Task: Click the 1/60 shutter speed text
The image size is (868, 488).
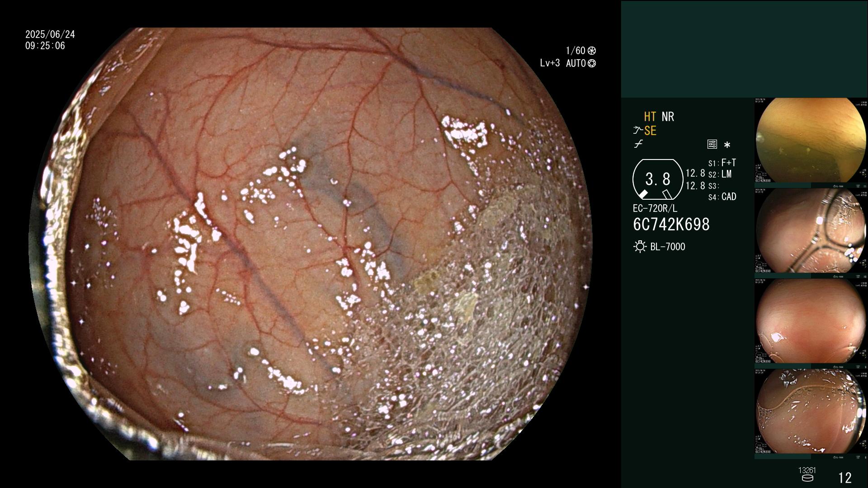Action: pyautogui.click(x=576, y=51)
